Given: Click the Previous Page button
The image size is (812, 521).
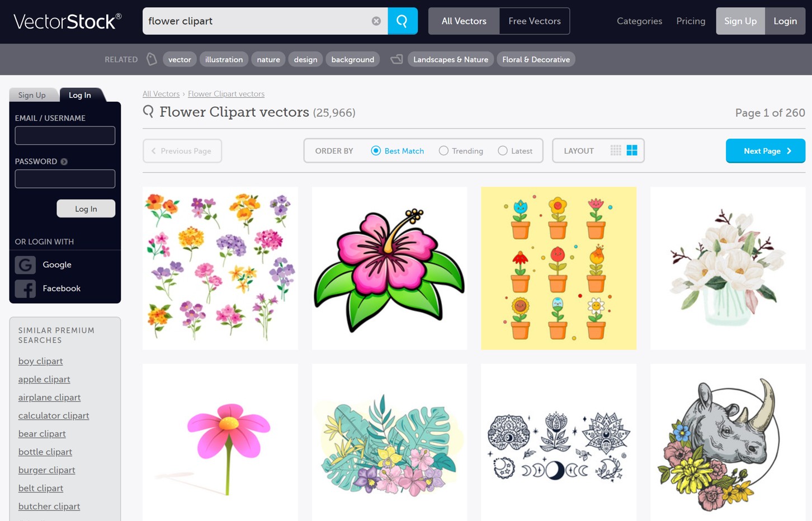Looking at the screenshot, I should click(182, 151).
